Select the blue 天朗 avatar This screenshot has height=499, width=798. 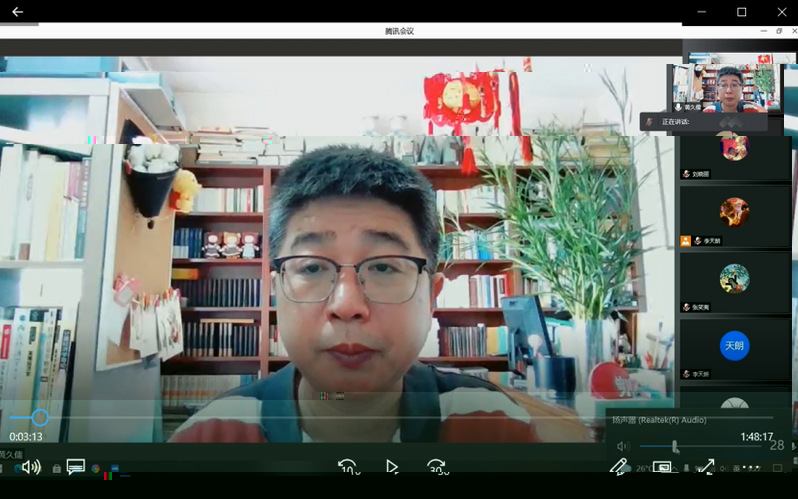tap(734, 346)
